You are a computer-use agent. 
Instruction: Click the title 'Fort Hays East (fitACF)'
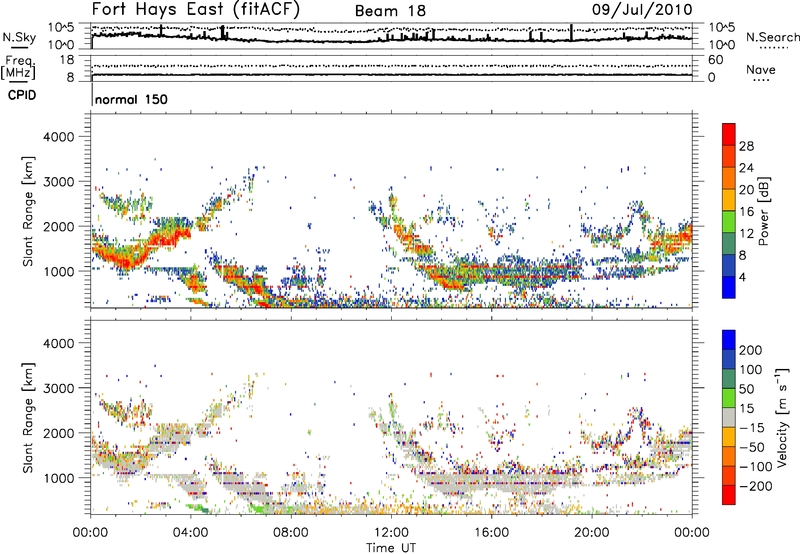(x=195, y=10)
